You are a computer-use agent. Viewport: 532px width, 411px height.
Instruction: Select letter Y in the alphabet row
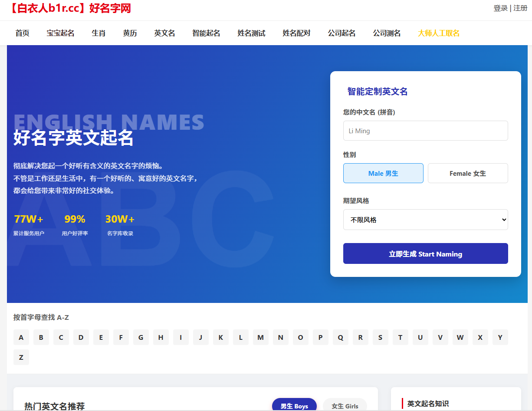(x=500, y=337)
